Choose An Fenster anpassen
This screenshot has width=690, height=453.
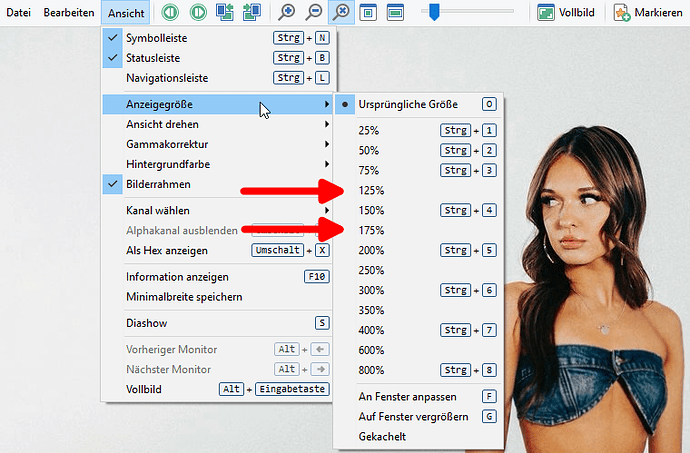[x=418, y=397]
